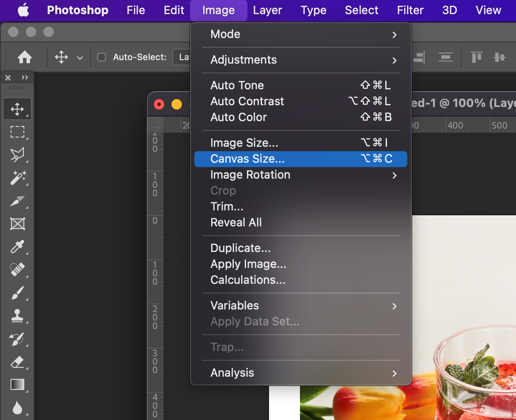Choose Auto Contrast
516x420 pixels.
[x=301, y=101]
